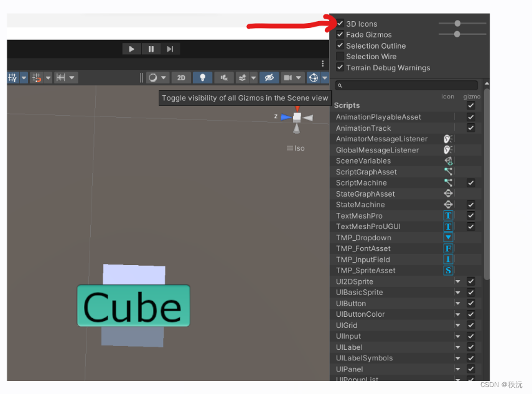
Task: Toggle scene effects icon
Action: 242,78
